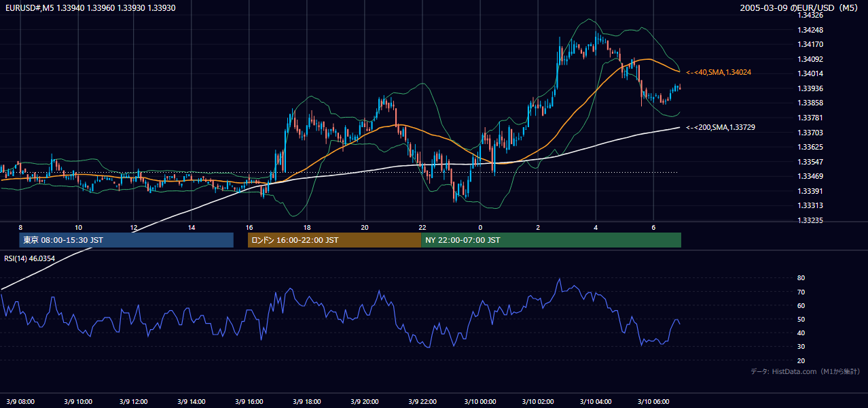Click hour tick 8 under the price chart

20,227
